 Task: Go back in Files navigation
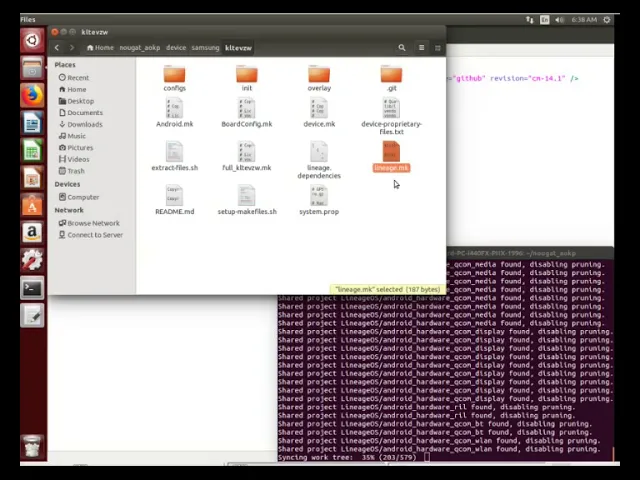(57, 48)
